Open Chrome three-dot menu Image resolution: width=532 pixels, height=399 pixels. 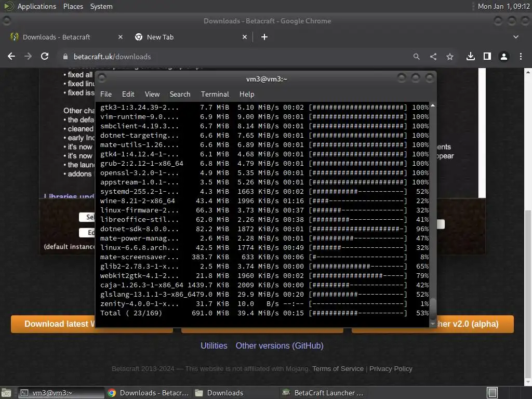(x=521, y=56)
